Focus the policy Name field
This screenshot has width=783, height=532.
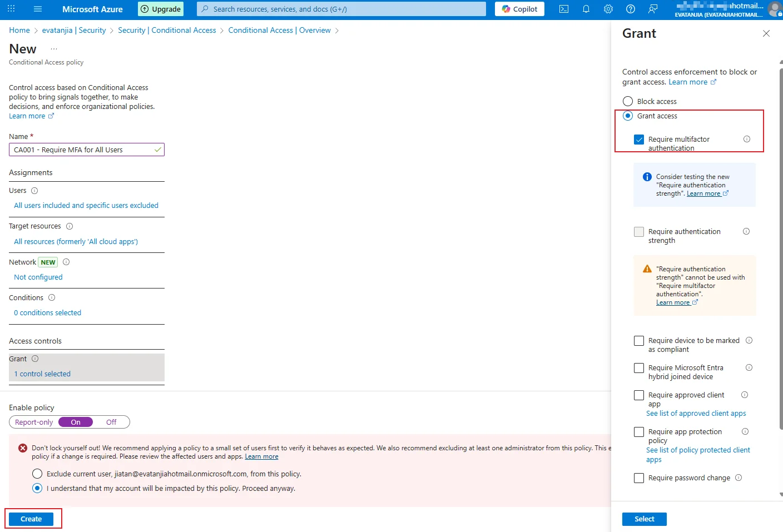(87, 150)
